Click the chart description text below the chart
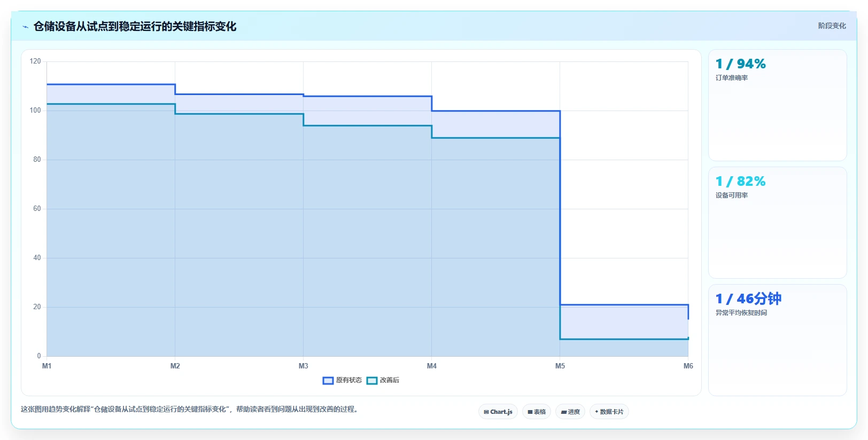The width and height of the screenshot is (868, 440). (x=189, y=410)
